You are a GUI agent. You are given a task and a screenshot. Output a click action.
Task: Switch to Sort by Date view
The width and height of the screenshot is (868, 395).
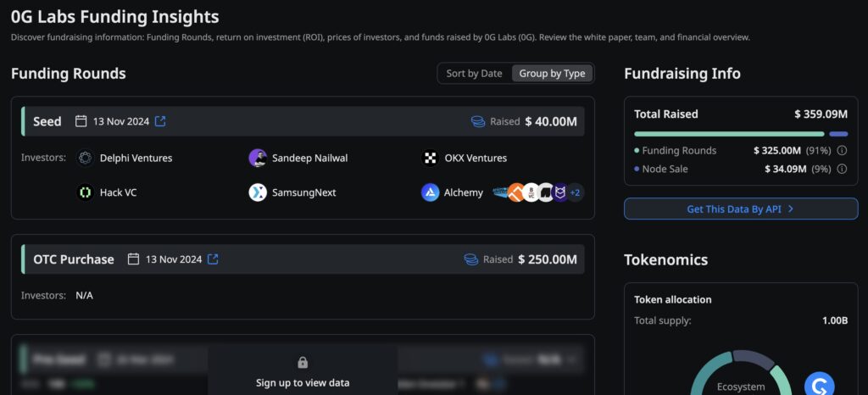click(x=475, y=74)
